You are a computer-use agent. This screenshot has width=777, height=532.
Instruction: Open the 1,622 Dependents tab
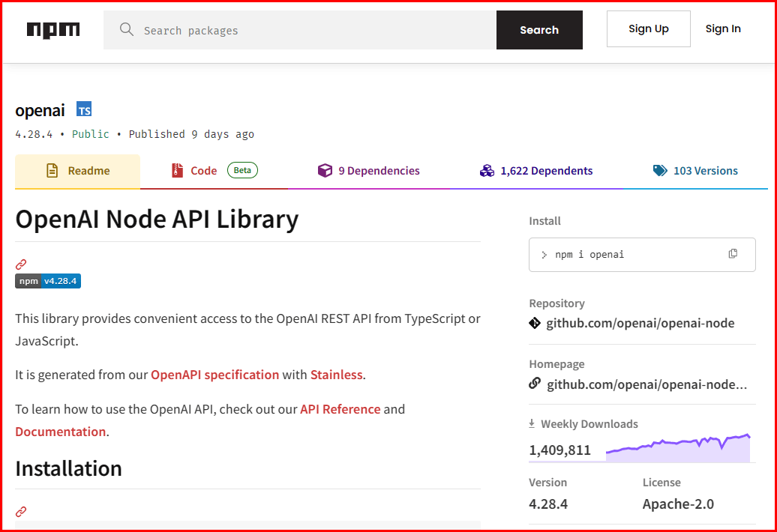point(536,172)
